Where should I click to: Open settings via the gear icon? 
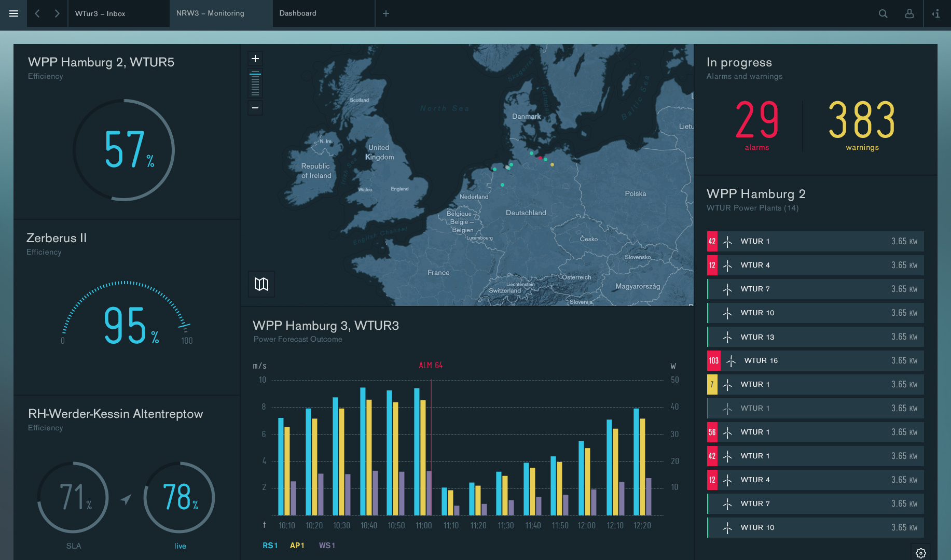tap(921, 553)
